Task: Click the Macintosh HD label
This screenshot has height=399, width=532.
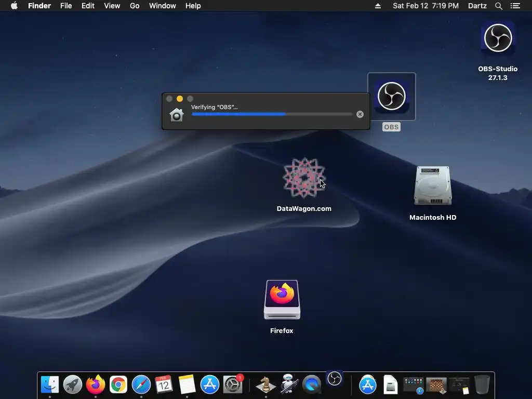Action: (433, 218)
